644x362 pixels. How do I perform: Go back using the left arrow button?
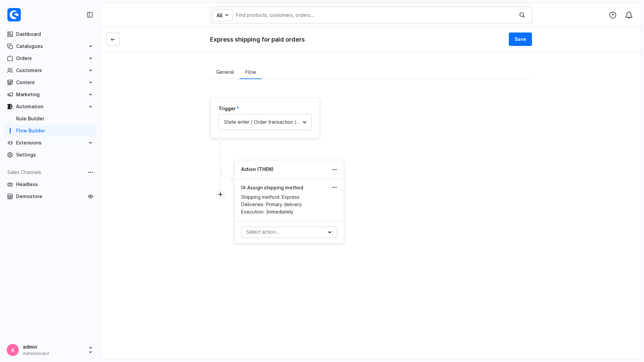pos(113,39)
